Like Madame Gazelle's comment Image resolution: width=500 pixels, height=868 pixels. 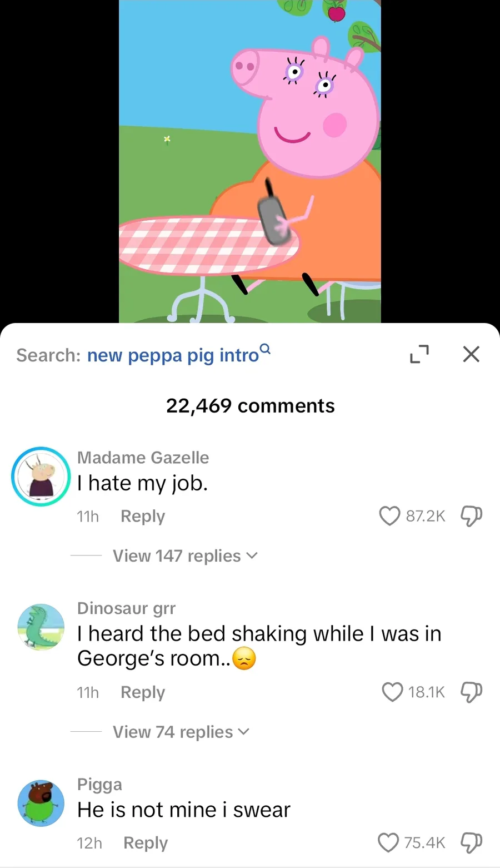(x=389, y=516)
